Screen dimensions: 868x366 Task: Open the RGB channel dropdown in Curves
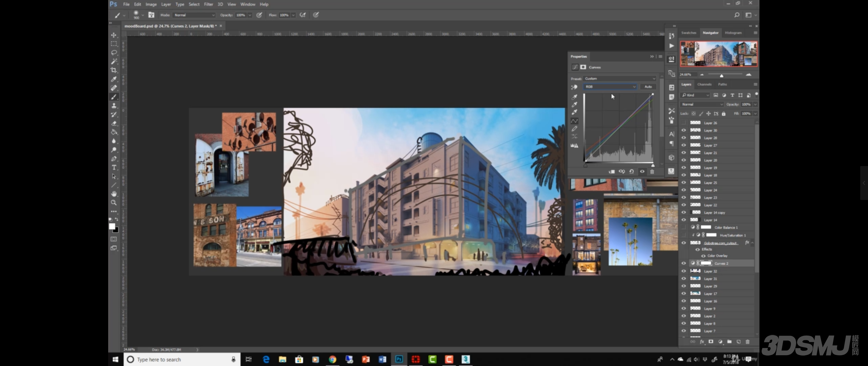click(610, 87)
